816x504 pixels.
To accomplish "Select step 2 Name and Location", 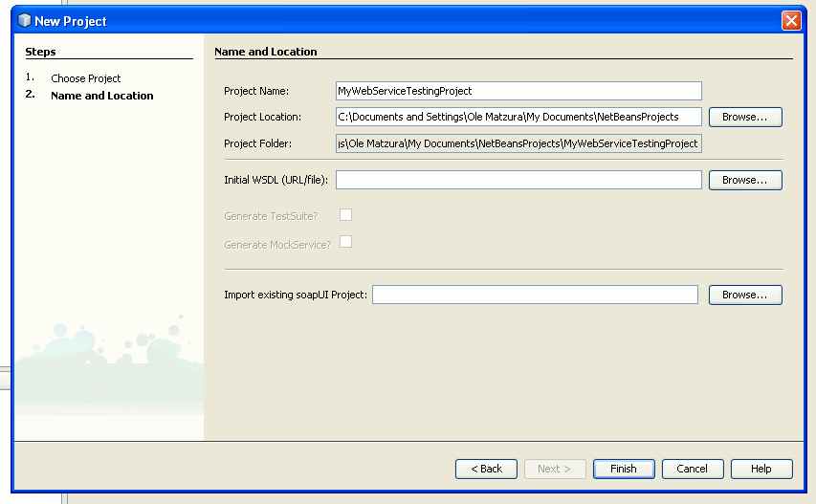I will pyautogui.click(x=102, y=96).
